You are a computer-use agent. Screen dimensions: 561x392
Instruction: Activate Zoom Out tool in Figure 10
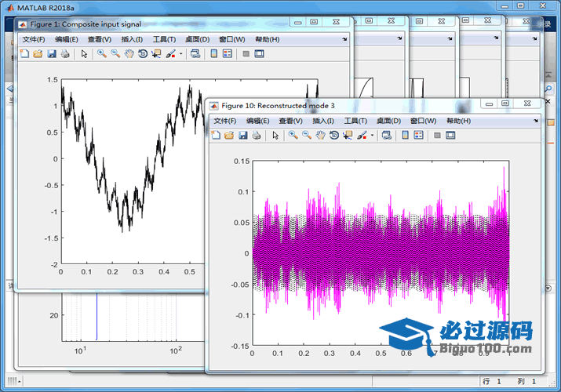(x=307, y=136)
